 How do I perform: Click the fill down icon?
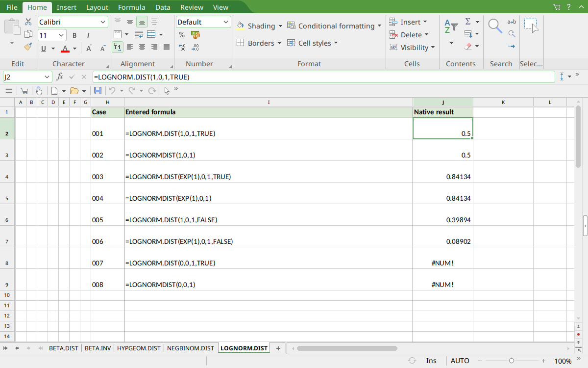(x=468, y=34)
